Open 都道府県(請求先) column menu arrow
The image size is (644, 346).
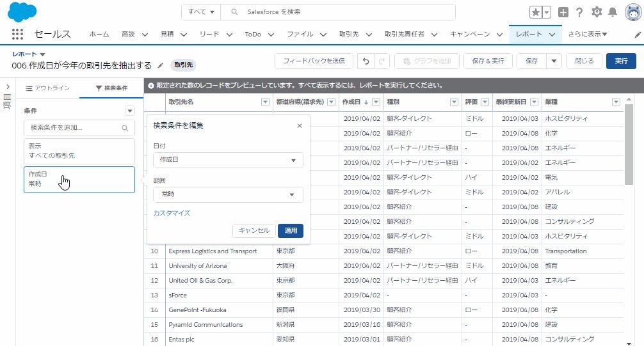332,102
